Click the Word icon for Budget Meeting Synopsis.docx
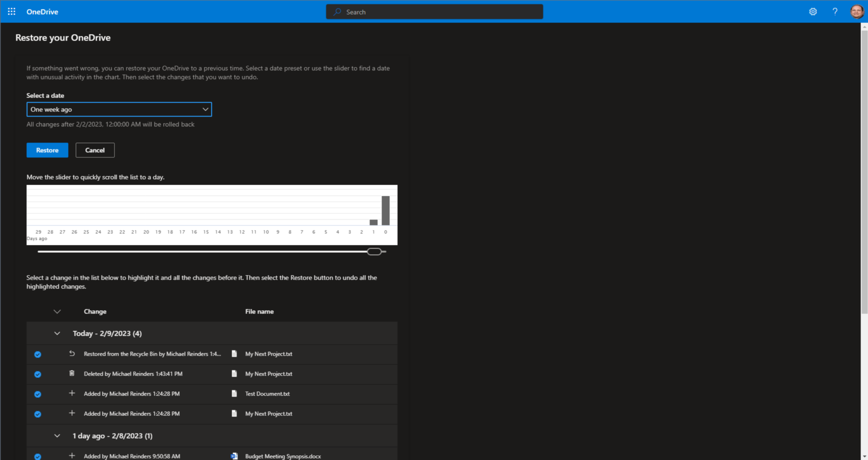This screenshot has height=460, width=868. [x=234, y=456]
